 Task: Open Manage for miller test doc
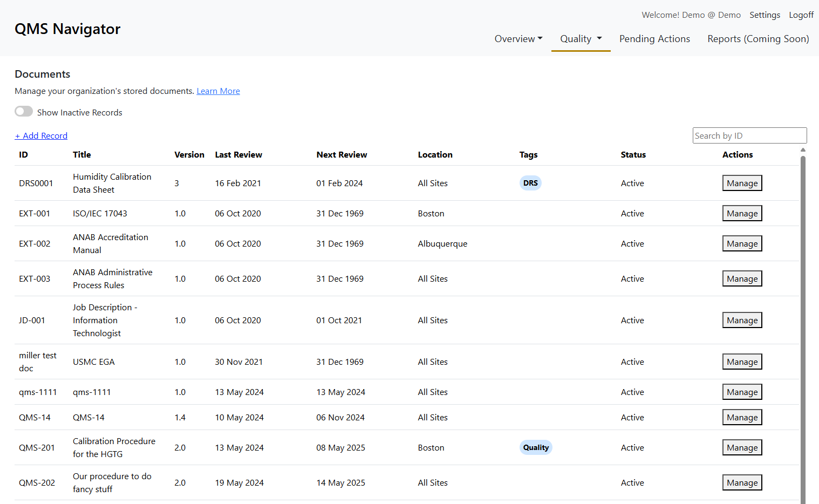[742, 362]
